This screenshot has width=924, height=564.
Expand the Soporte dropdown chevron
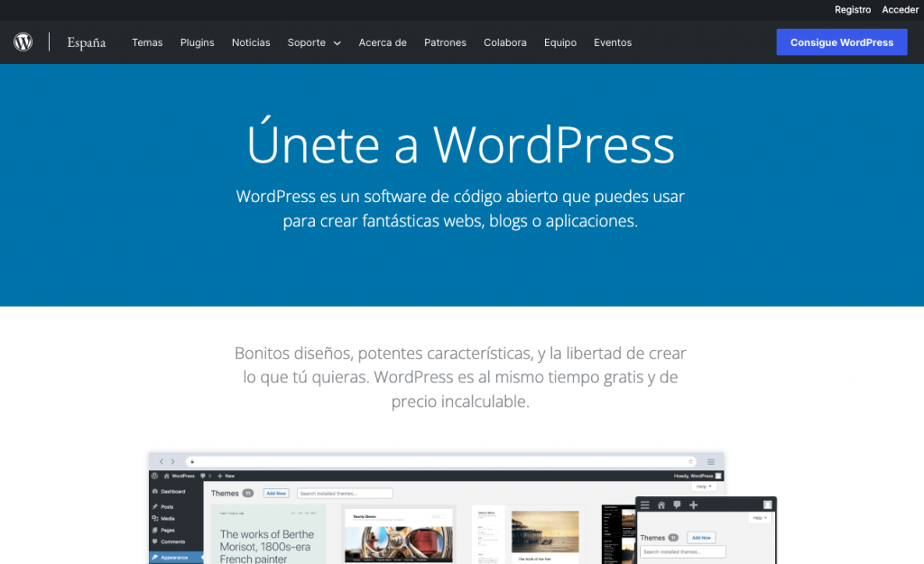click(337, 43)
